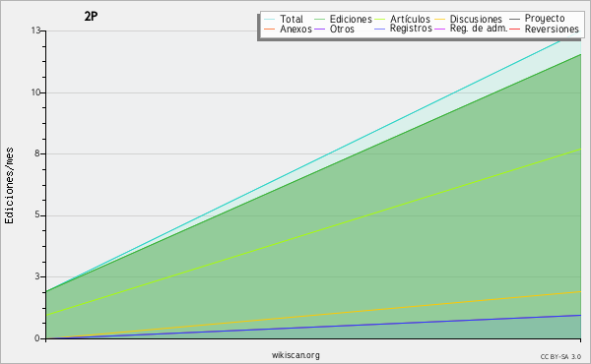Click the y-axis value 3
This screenshot has height=364, width=591.
(37, 276)
